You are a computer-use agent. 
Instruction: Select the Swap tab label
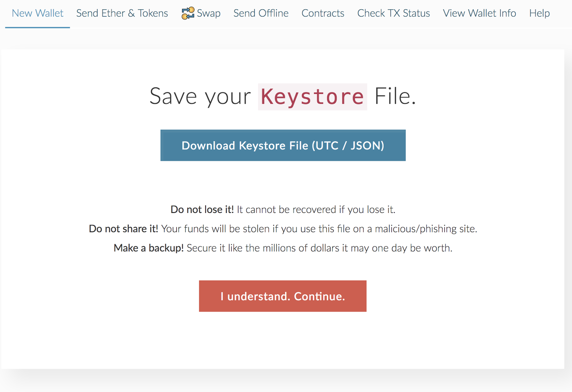[x=209, y=14]
